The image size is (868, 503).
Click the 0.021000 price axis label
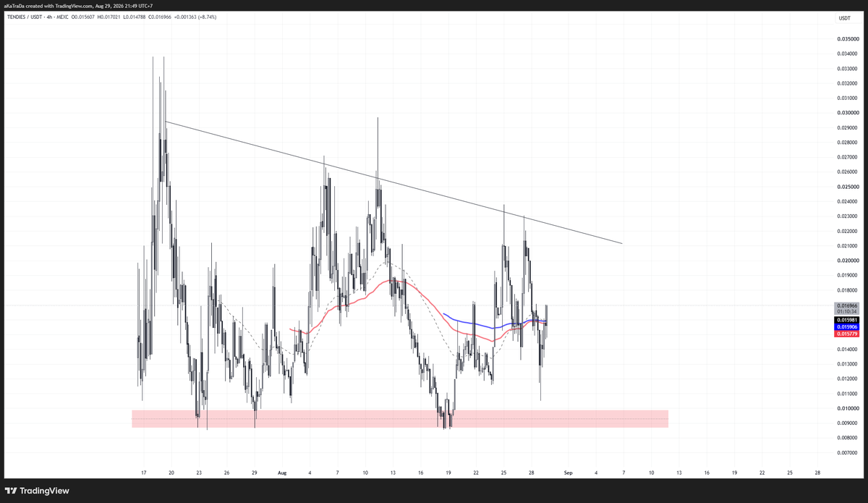848,245
